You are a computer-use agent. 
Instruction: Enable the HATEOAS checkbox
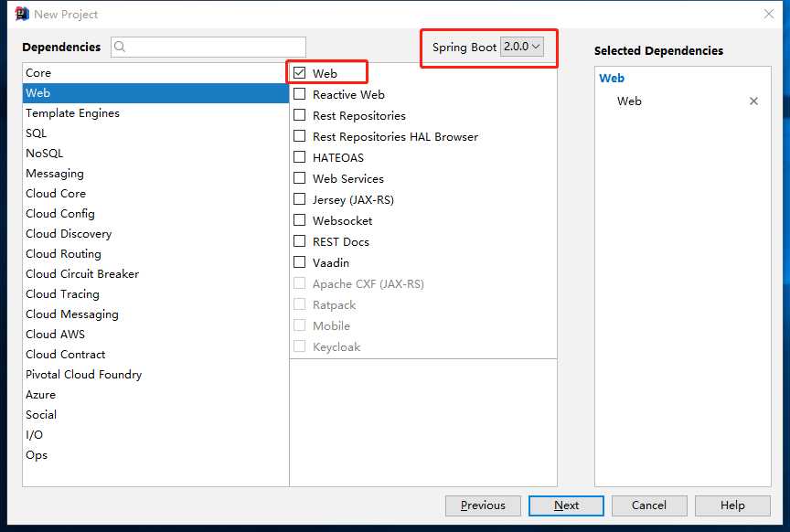click(x=299, y=157)
